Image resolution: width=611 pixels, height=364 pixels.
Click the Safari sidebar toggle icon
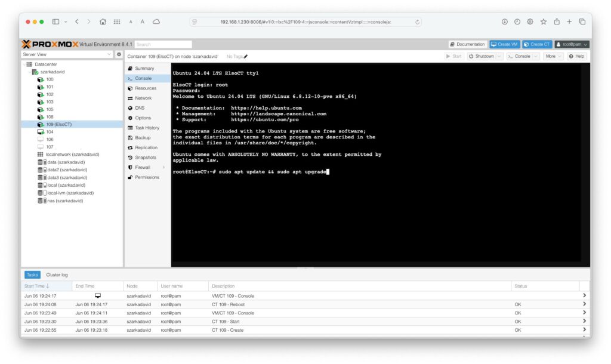click(55, 22)
